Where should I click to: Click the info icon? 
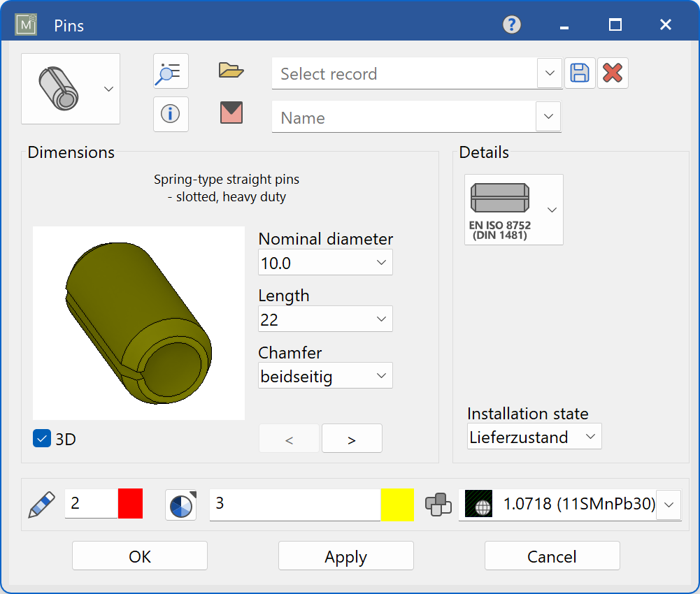[x=171, y=114]
